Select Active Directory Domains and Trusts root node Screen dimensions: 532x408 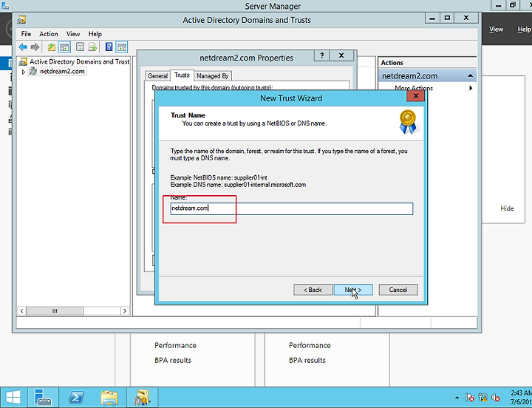(x=79, y=62)
